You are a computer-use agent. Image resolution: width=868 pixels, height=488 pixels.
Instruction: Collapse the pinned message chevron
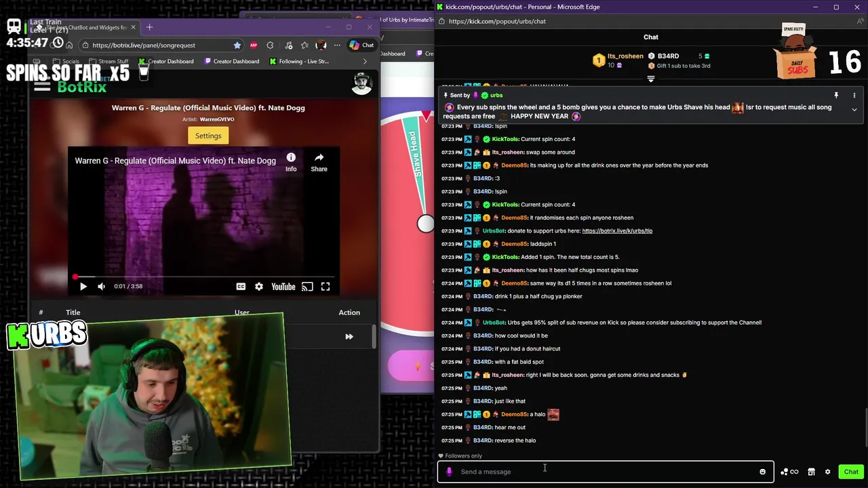point(854,109)
